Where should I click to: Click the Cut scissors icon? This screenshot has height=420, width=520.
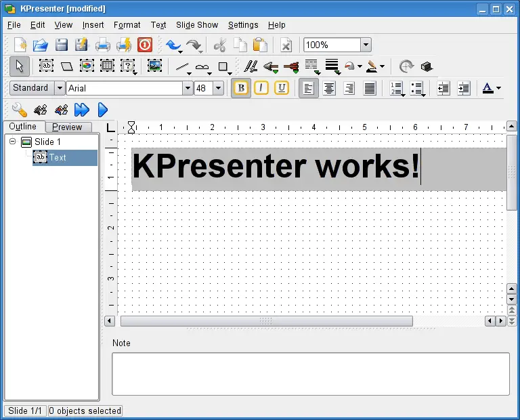tap(219, 45)
